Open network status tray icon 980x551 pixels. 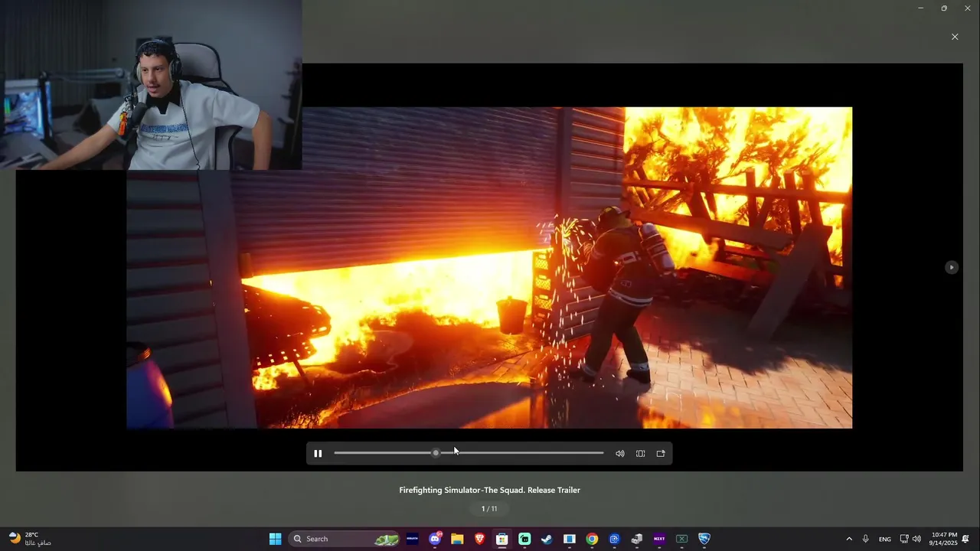903,539
